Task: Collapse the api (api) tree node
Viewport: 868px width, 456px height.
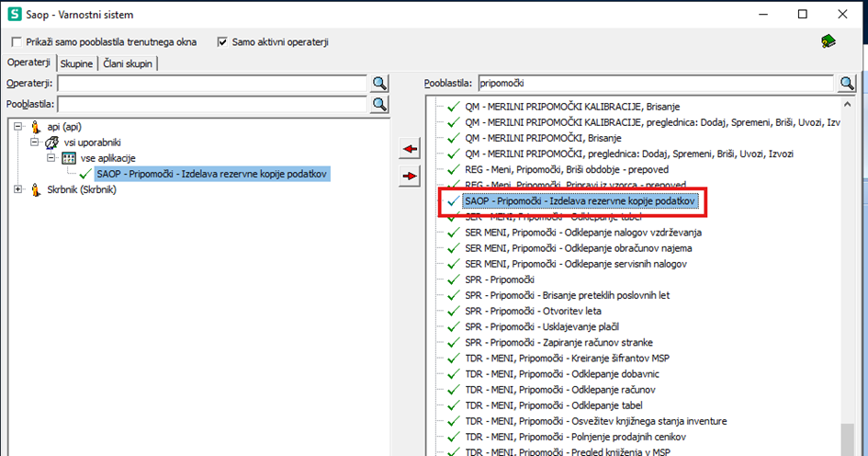Action: point(18,127)
